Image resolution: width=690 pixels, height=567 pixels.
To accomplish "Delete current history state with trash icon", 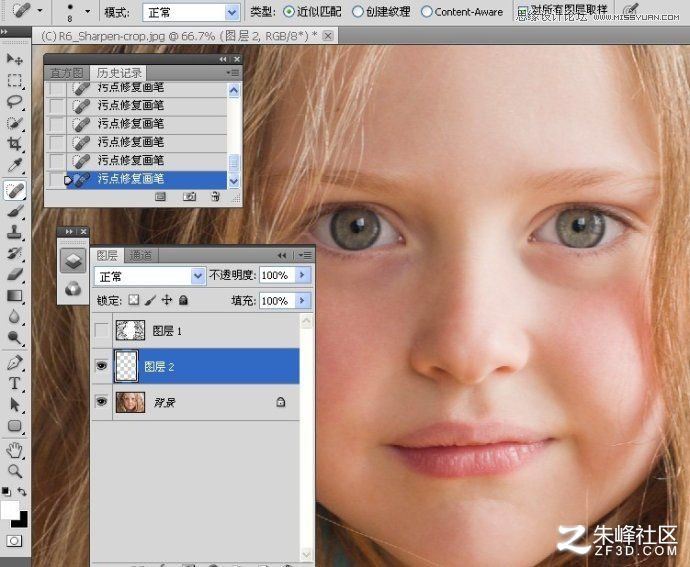I will pyautogui.click(x=215, y=196).
